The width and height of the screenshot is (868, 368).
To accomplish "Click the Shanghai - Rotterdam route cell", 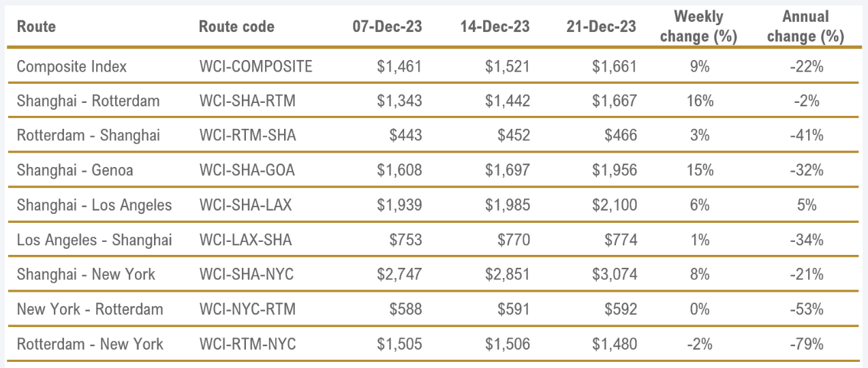I will [x=88, y=101].
